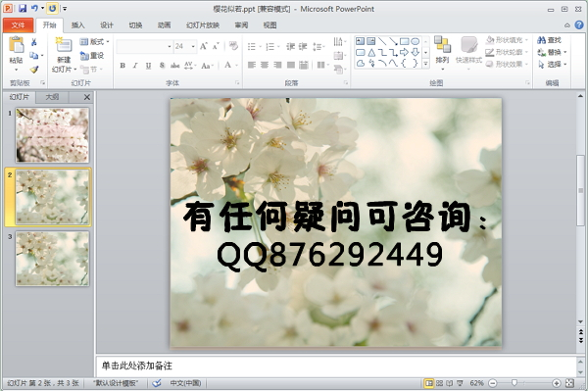Clear all formatting with eraser icon
This screenshot has width=588, height=391.
point(233,46)
